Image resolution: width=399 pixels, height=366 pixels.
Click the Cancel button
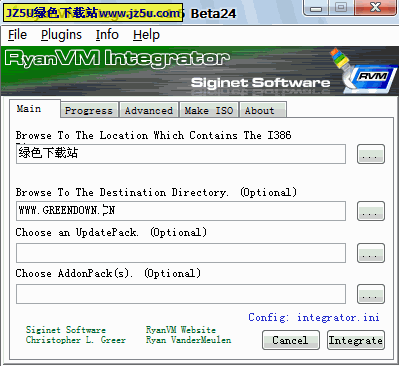291,340
